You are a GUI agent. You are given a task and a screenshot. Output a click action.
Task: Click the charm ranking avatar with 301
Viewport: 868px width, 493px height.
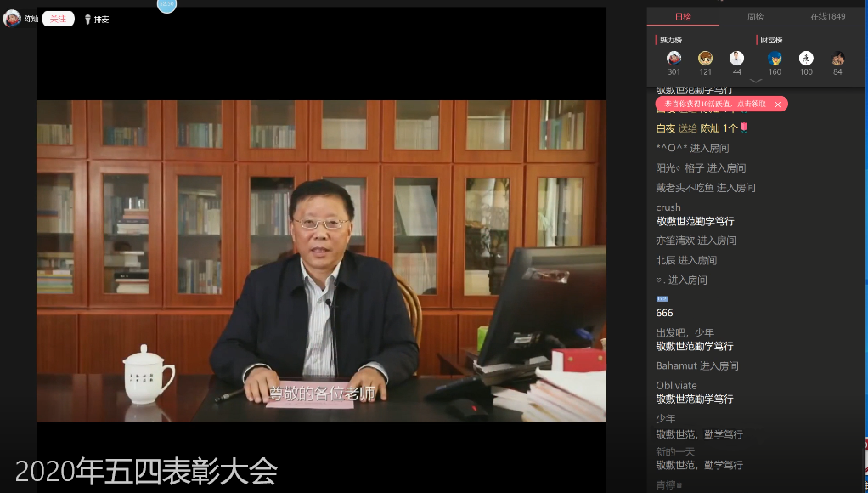[674, 59]
